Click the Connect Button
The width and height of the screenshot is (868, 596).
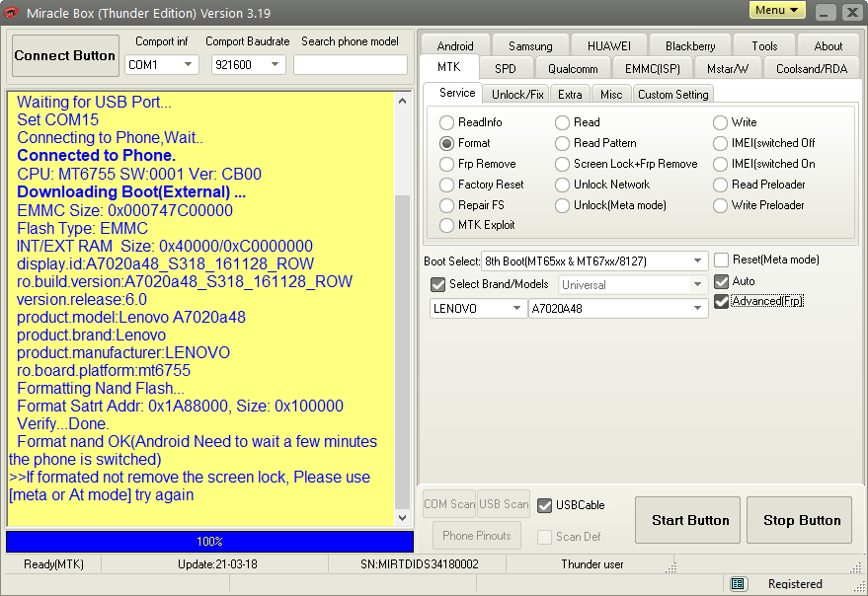coord(65,55)
